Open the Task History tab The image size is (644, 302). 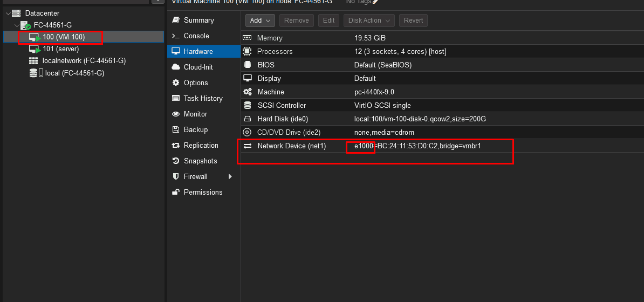(x=204, y=98)
